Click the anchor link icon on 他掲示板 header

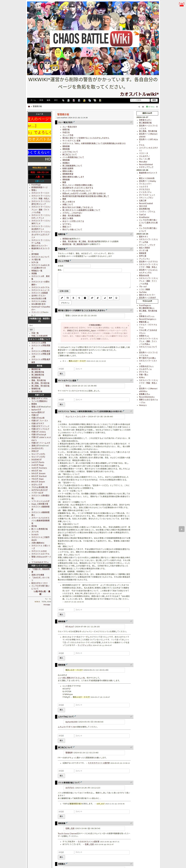pos(131,234)
